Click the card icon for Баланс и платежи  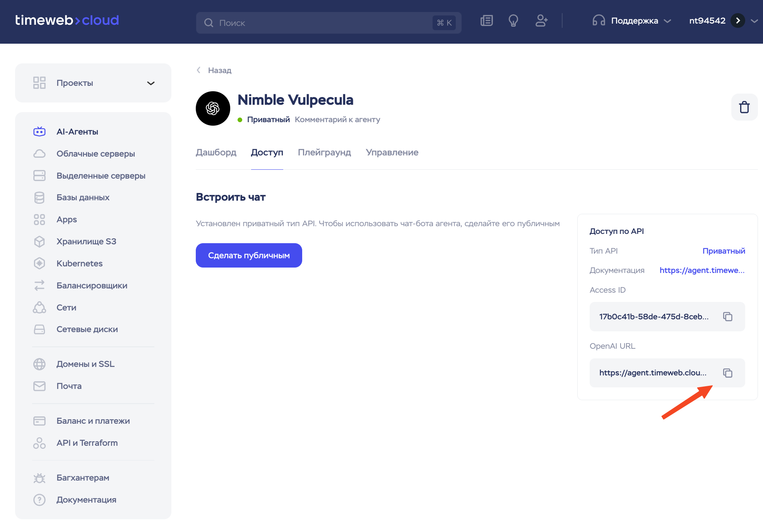[39, 421]
